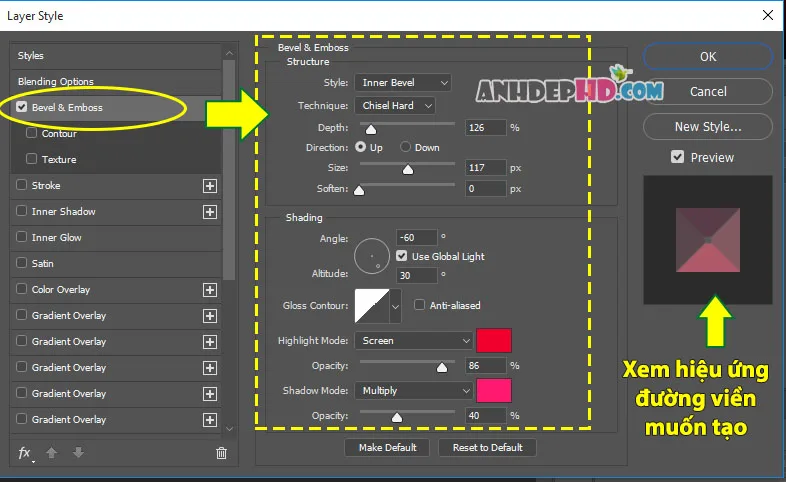Image resolution: width=786 pixels, height=482 pixels.
Task: Move effect down with the down arrow icon
Action: (78, 453)
